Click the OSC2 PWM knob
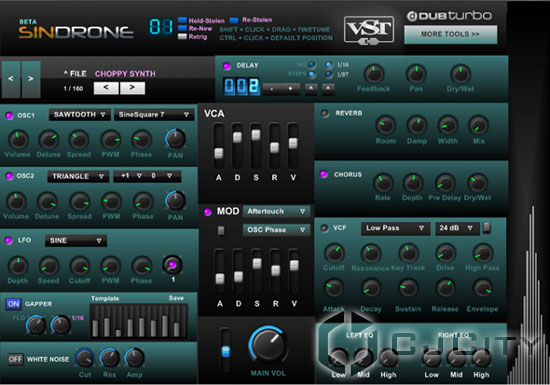Viewport: 550px width, 385px height. click(111, 202)
